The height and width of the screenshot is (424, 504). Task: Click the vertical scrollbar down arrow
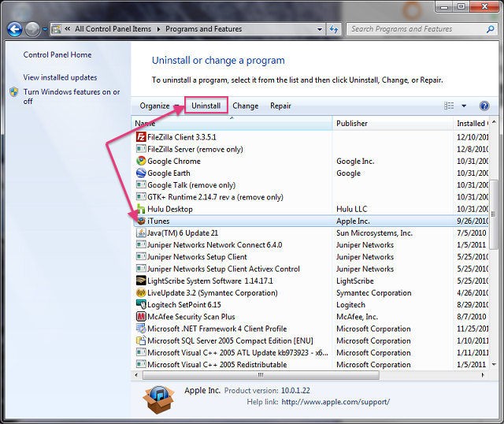(494, 365)
